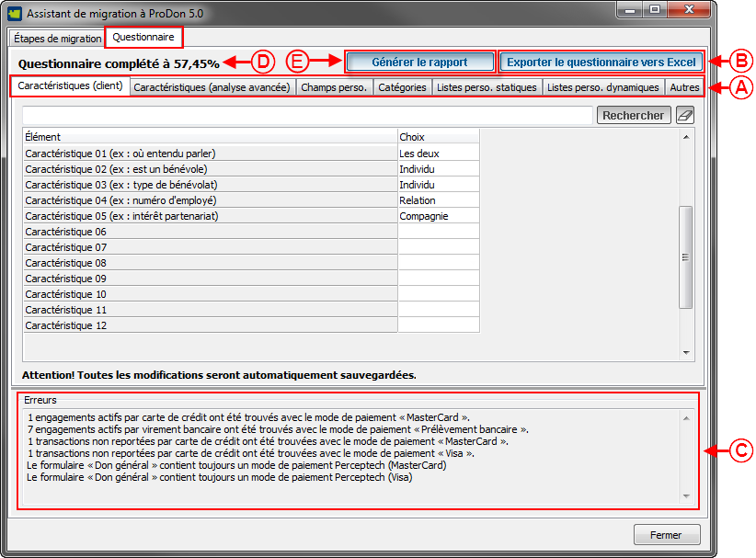Select the Caractéristiques (analyse avancée) tab
Screen dimensions: 756x558
click(x=212, y=87)
